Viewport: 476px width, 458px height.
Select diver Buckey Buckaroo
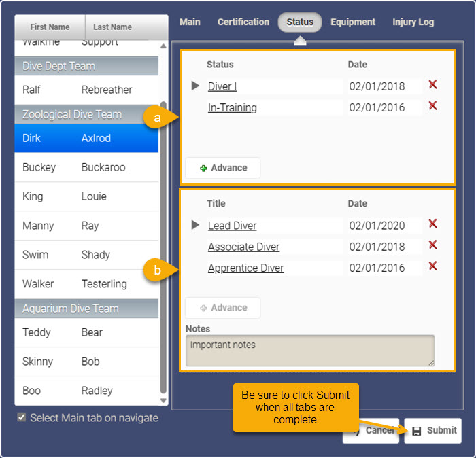point(86,167)
